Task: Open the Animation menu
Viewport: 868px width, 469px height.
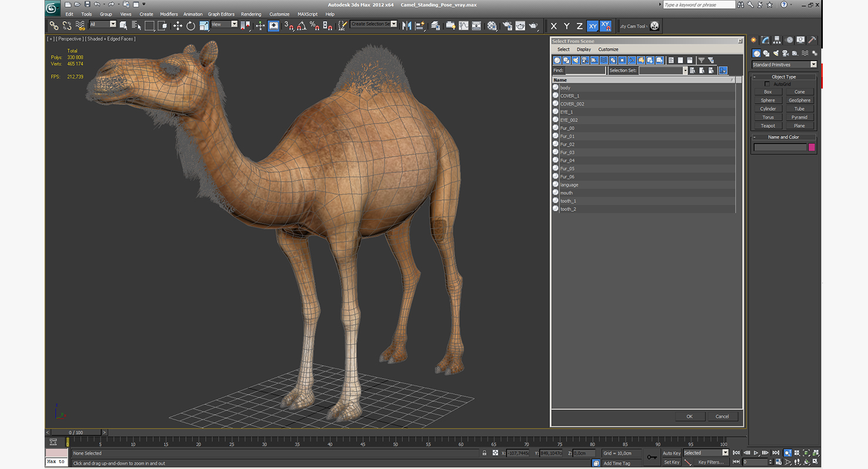Action: tap(193, 14)
